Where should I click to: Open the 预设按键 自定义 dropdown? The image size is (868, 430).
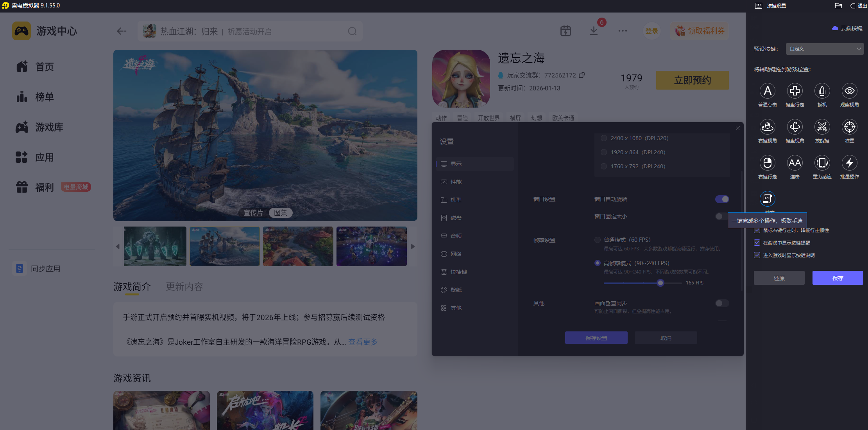tap(825, 49)
